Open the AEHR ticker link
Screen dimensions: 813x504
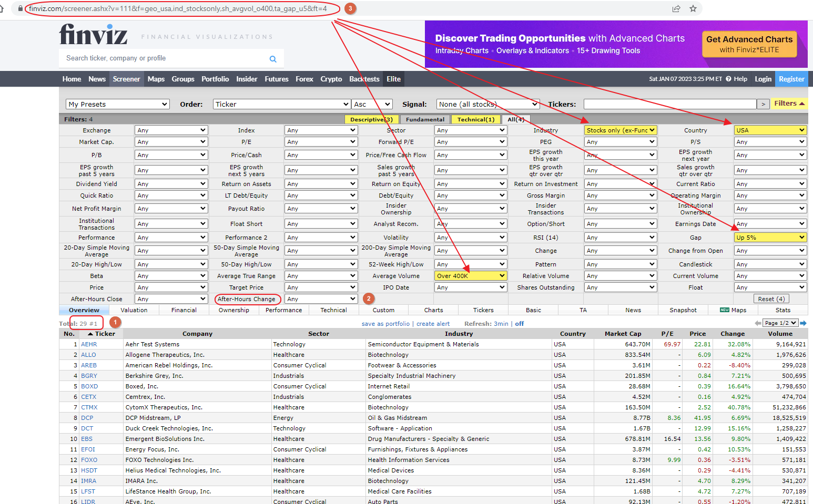click(89, 344)
